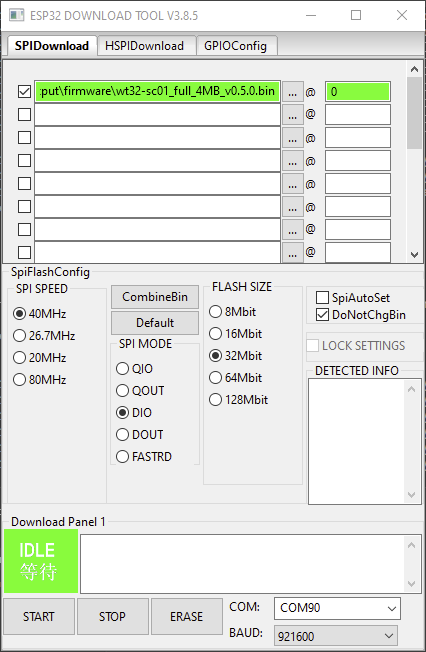426x652 pixels.
Task: Click the second row empty file path field
Action: 157,114
